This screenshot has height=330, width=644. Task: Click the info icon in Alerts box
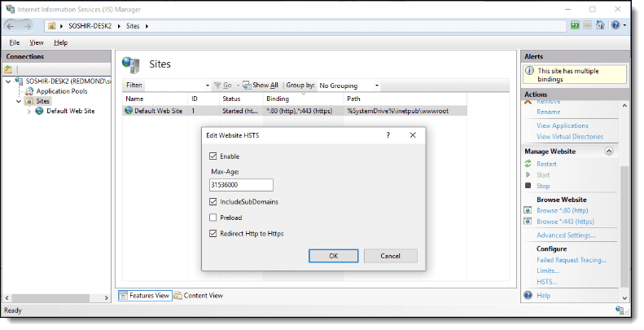pyautogui.click(x=530, y=71)
